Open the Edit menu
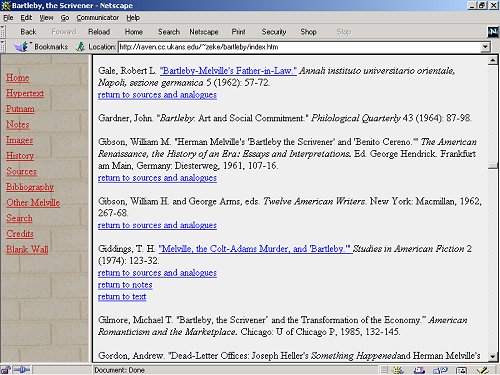This screenshot has width=500, height=375. point(26,18)
